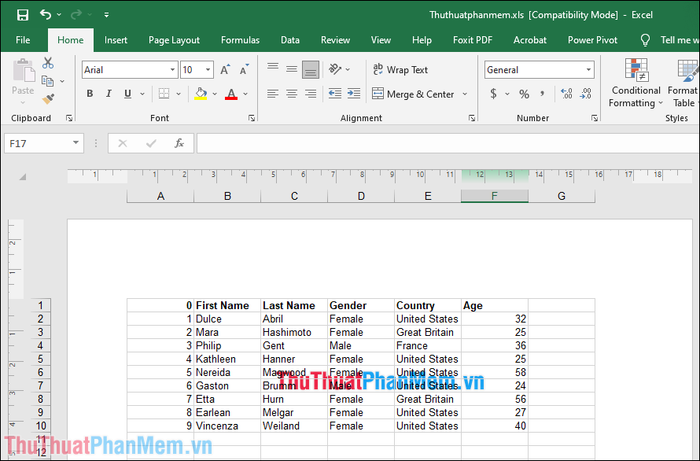Expand the Arial font name dropdown
Screen dimensions: 700x461
click(169, 70)
